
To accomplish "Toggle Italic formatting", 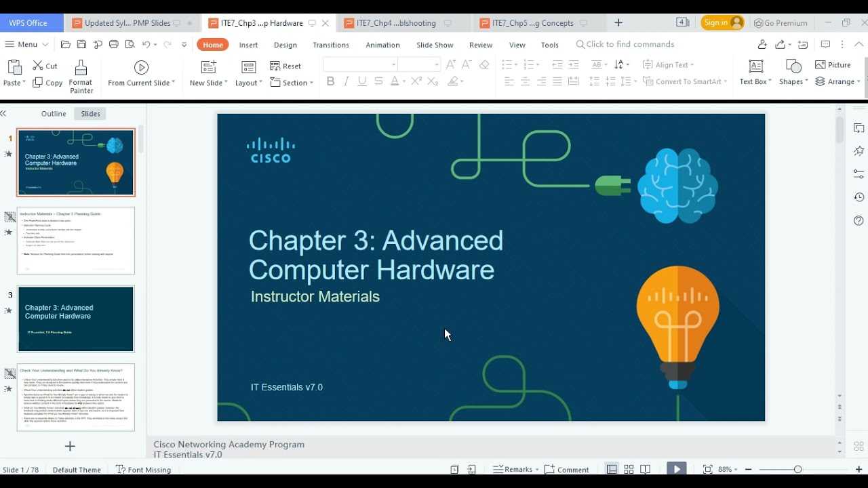I will pos(347,81).
